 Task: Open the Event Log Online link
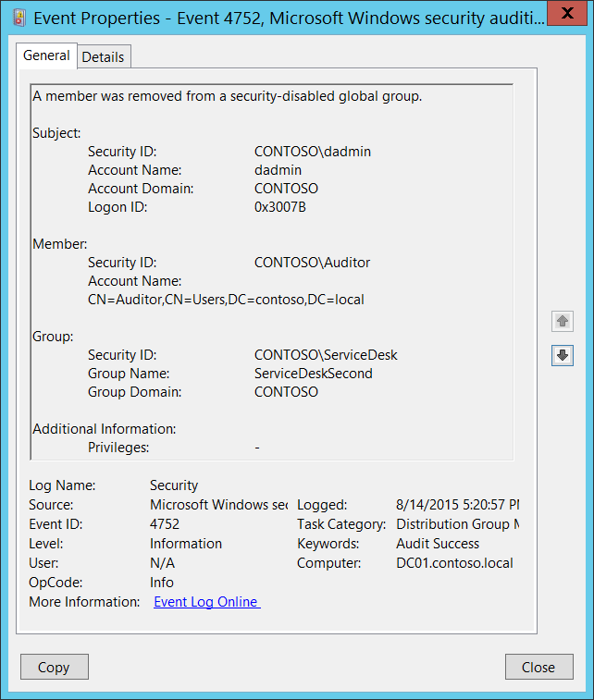pyautogui.click(x=206, y=602)
